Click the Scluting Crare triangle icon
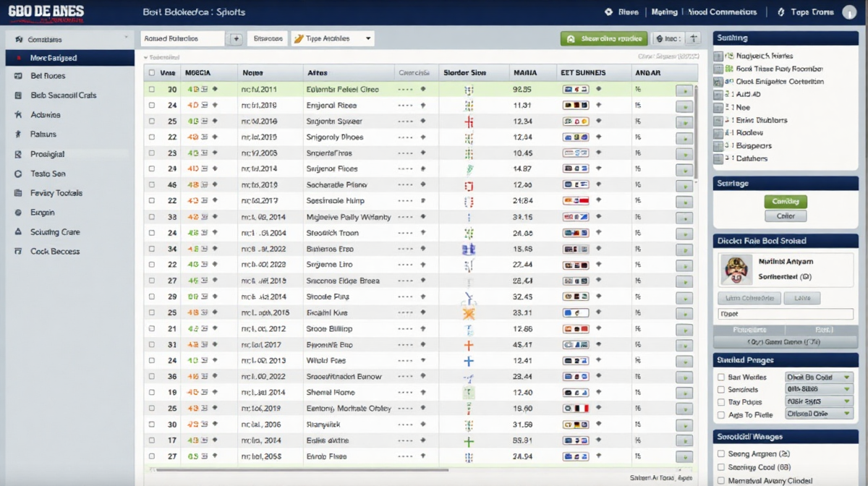This screenshot has width=868, height=486. click(17, 232)
